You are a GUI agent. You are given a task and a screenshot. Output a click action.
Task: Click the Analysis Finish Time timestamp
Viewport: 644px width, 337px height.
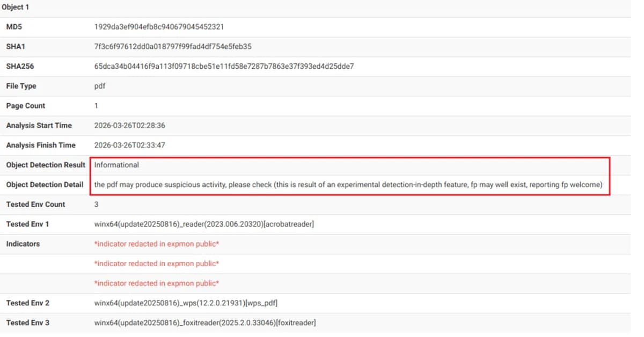click(x=130, y=145)
